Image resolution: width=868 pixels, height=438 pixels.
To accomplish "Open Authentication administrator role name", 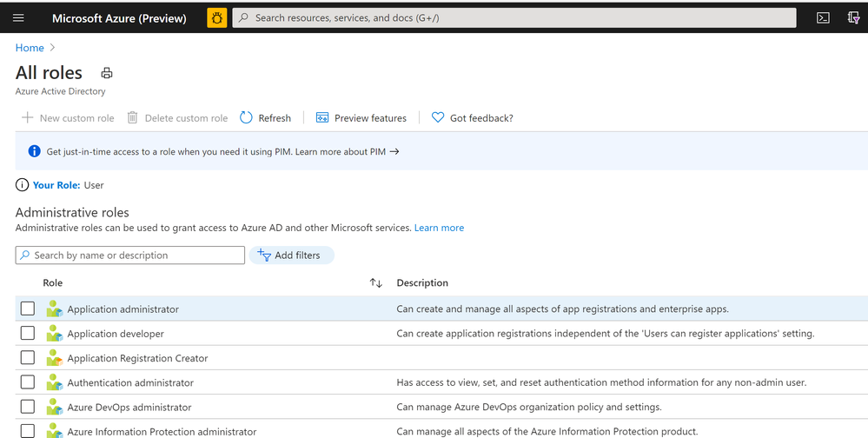I will tap(130, 382).
